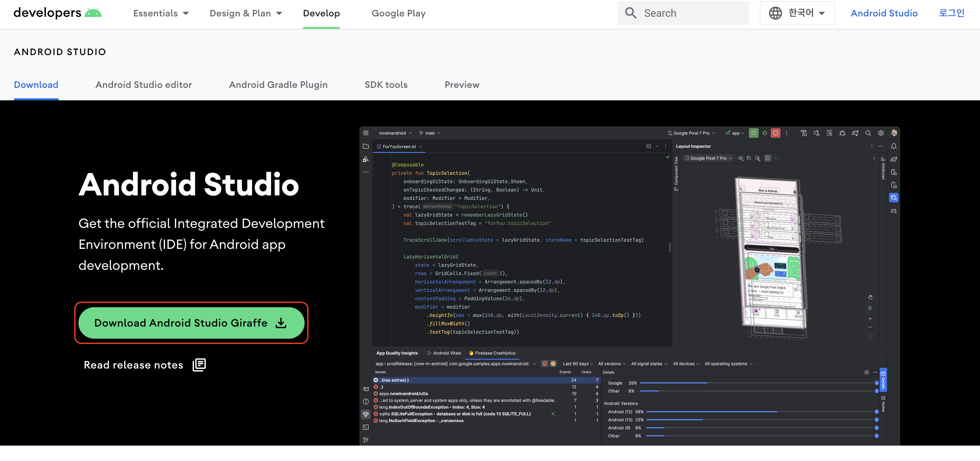Click the settings gear in IDE toolbar
This screenshot has width=980, height=461.
(x=881, y=133)
